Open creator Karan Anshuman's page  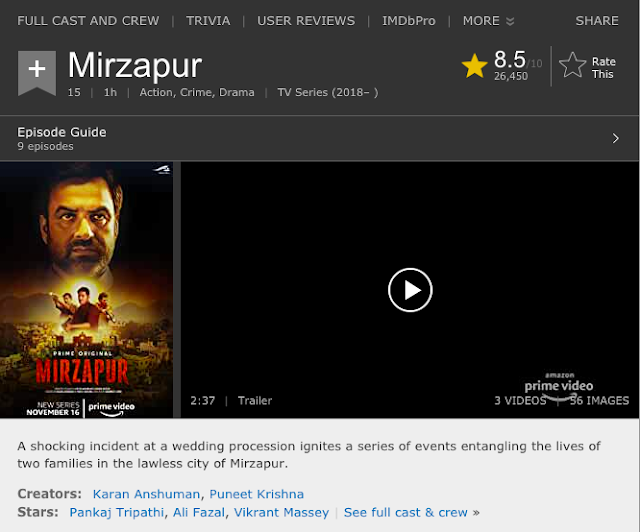pyautogui.click(x=146, y=494)
